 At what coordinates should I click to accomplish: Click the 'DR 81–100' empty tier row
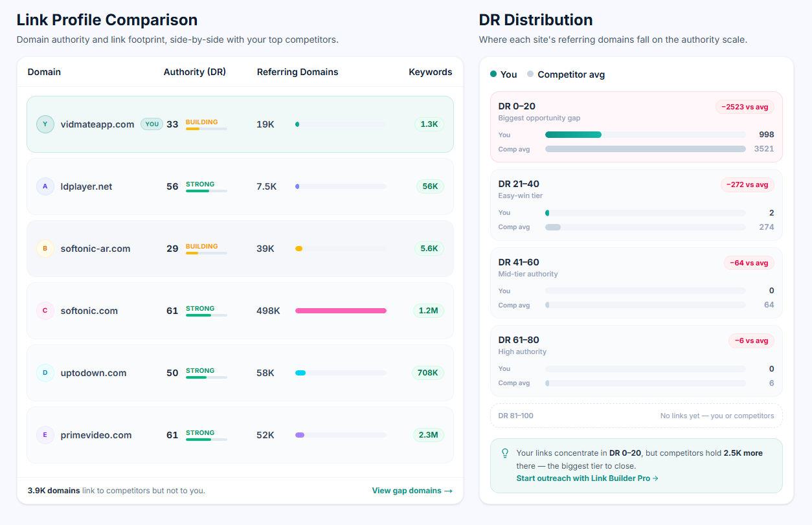click(x=637, y=416)
